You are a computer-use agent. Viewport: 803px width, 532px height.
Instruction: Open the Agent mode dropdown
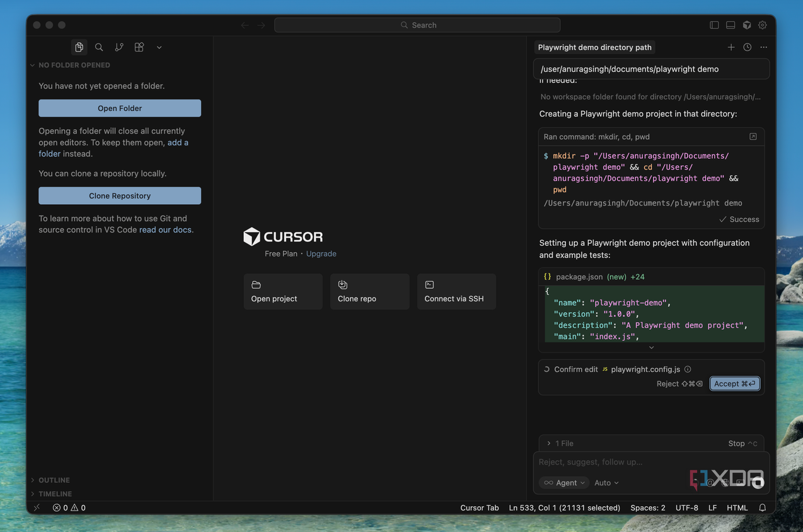click(x=565, y=483)
